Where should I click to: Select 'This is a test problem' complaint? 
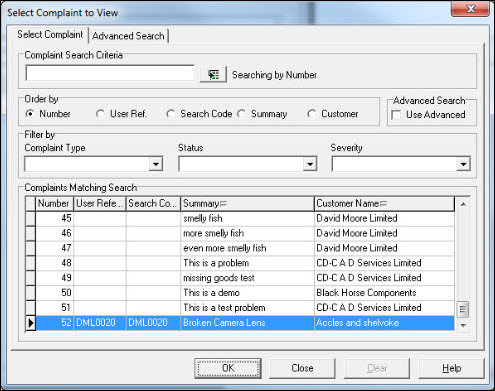click(x=247, y=308)
